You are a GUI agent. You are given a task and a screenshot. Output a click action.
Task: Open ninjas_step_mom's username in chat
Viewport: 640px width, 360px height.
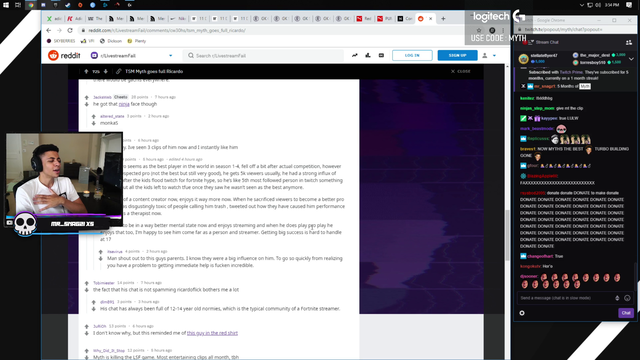point(537,109)
